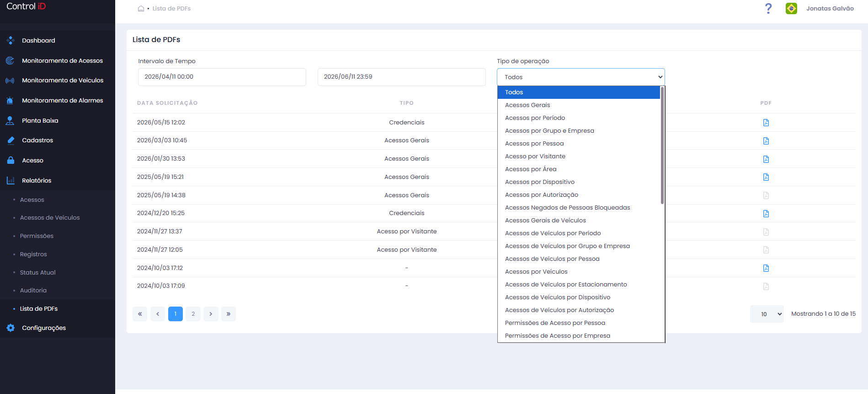Screen dimensions: 868x394
Task: Go to page 2 of results
Action: [193, 314]
